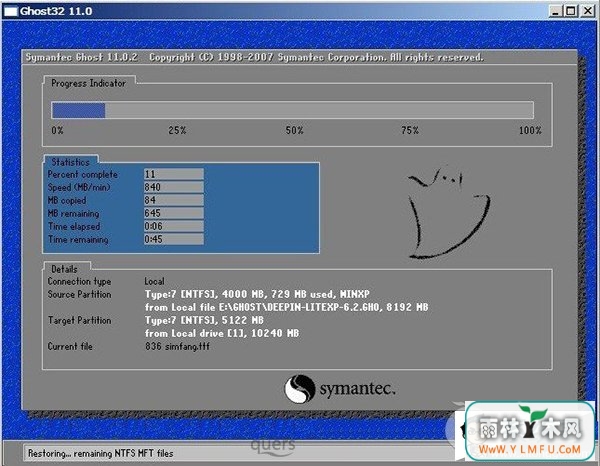Viewport: 600px width, 466px height.
Task: Click the 50% progress scale mark
Action: point(294,130)
